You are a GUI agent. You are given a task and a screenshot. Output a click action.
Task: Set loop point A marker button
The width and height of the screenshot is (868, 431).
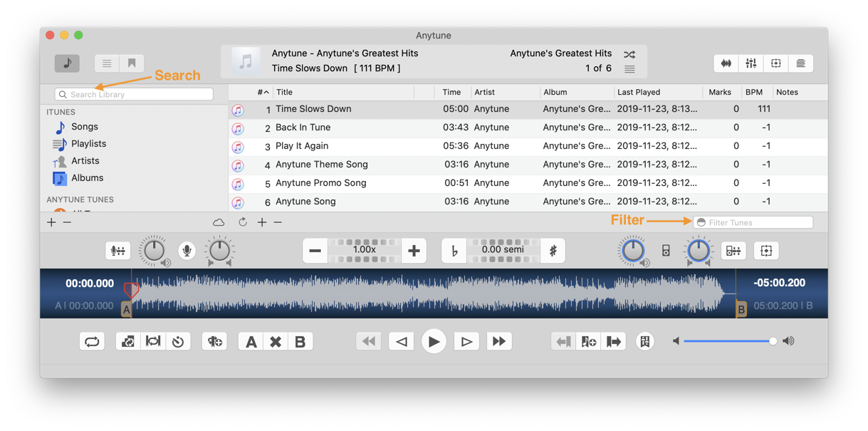pos(251,342)
